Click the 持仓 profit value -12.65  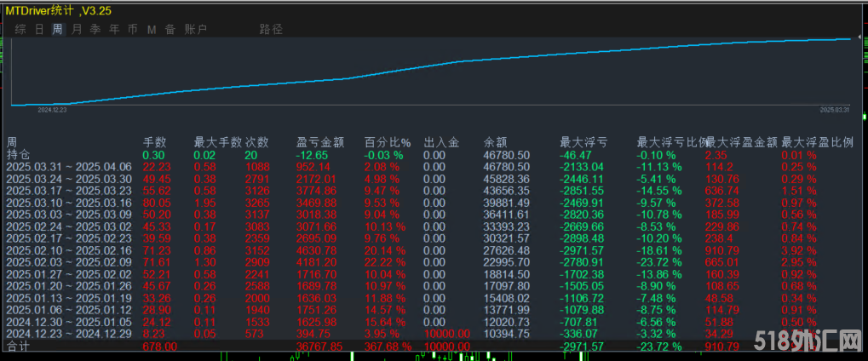click(x=313, y=155)
